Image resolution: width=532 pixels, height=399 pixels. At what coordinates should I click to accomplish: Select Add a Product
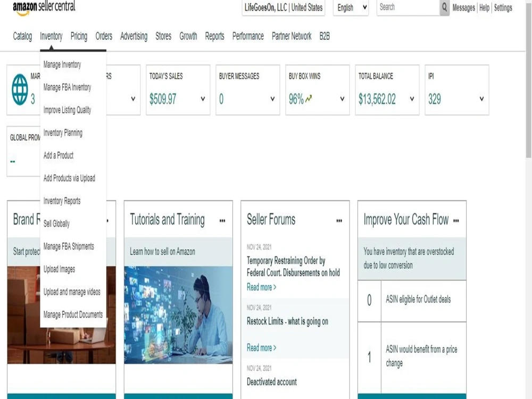59,155
